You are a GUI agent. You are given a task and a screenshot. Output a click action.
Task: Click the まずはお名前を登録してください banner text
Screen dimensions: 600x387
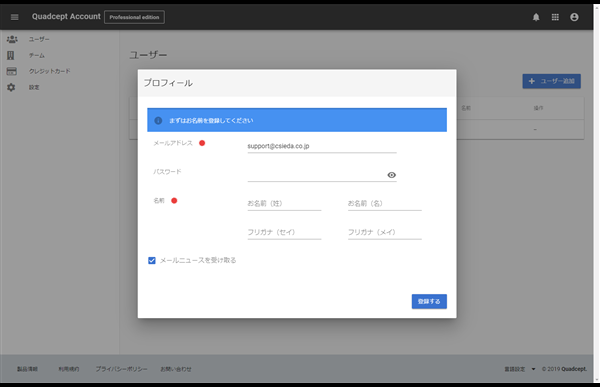(x=211, y=120)
